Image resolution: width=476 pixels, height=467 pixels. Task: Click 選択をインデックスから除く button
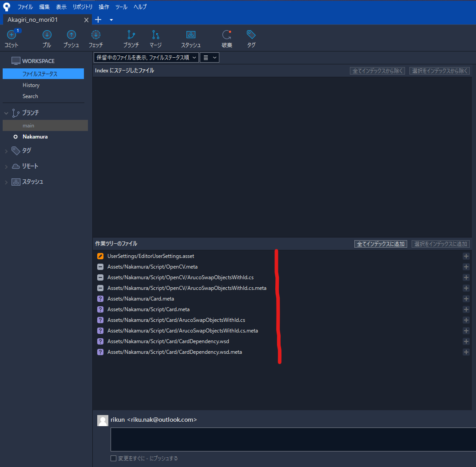[x=440, y=71]
